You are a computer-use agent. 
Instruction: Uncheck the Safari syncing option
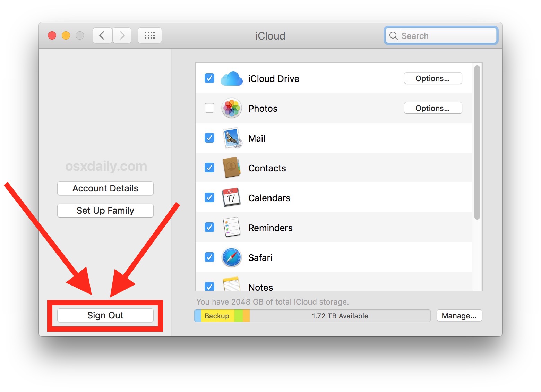(x=209, y=257)
